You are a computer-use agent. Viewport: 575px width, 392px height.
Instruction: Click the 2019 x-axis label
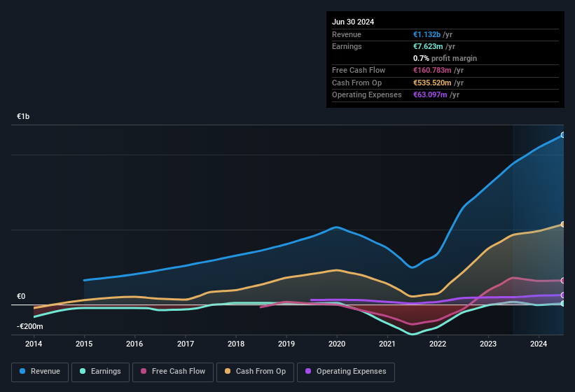tap(286, 344)
